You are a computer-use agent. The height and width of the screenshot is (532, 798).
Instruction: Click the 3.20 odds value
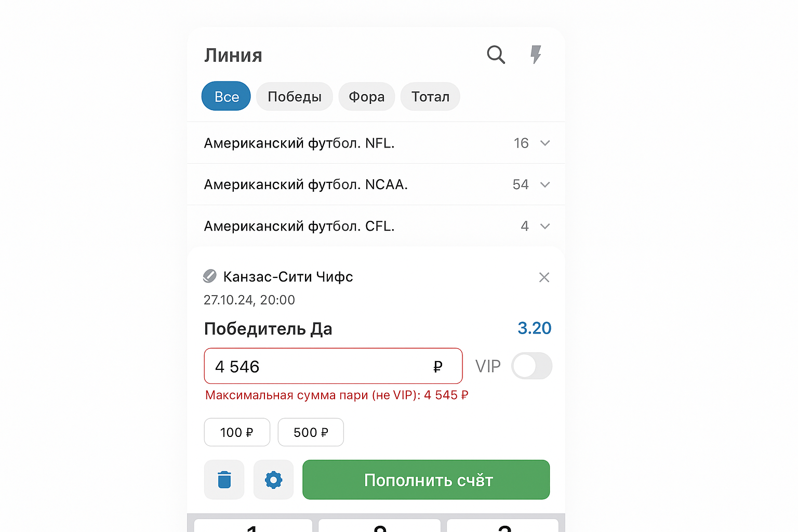[x=534, y=328]
